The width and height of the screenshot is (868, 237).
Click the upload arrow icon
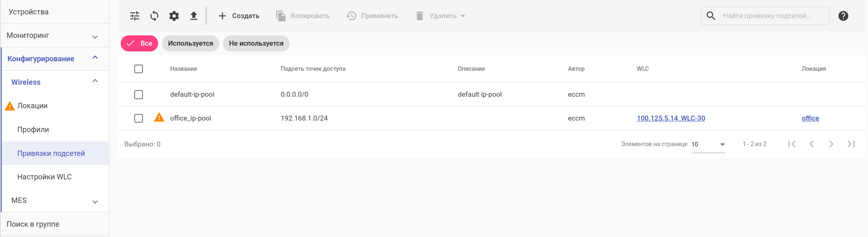[194, 16]
